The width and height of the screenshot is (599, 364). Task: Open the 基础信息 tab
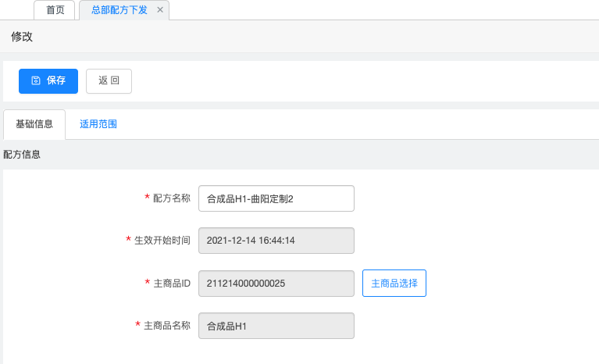(34, 124)
